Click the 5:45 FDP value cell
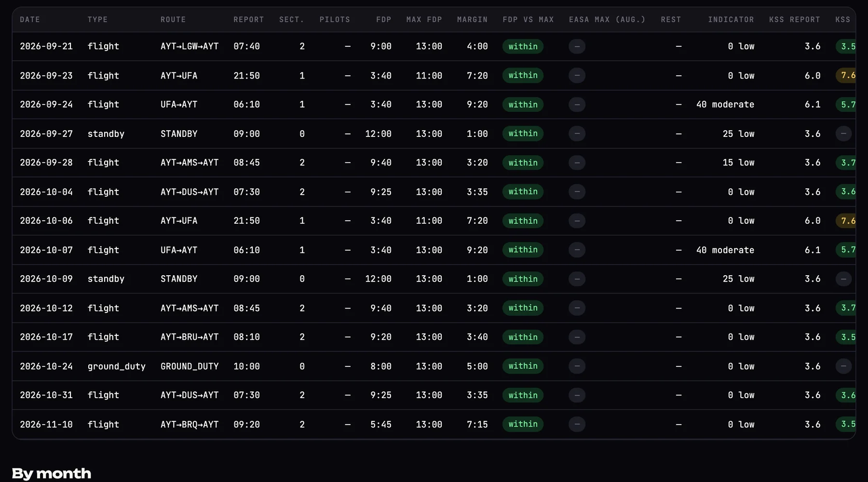This screenshot has height=482, width=868. pos(381,425)
